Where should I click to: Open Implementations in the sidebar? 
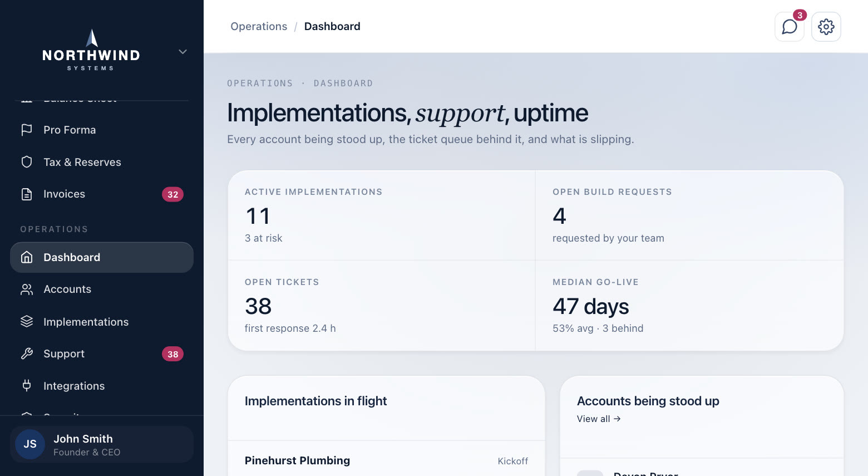(x=102, y=322)
